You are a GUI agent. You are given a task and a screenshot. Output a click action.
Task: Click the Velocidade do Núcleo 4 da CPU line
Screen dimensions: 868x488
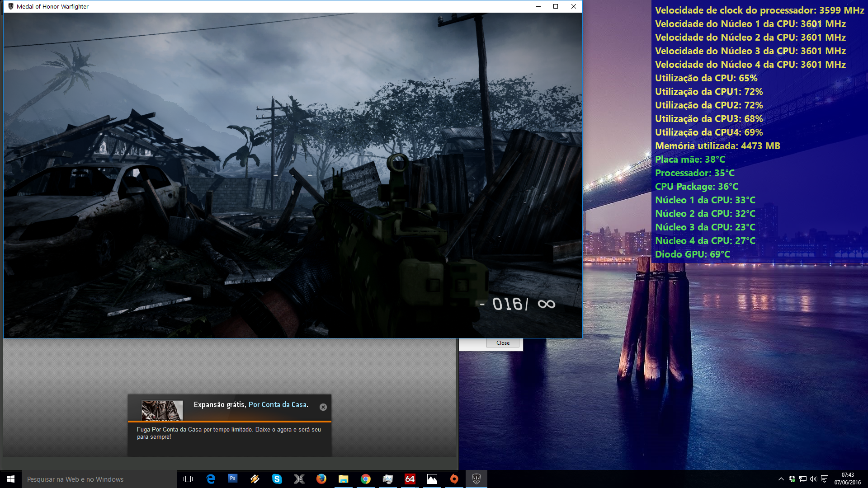click(750, 65)
